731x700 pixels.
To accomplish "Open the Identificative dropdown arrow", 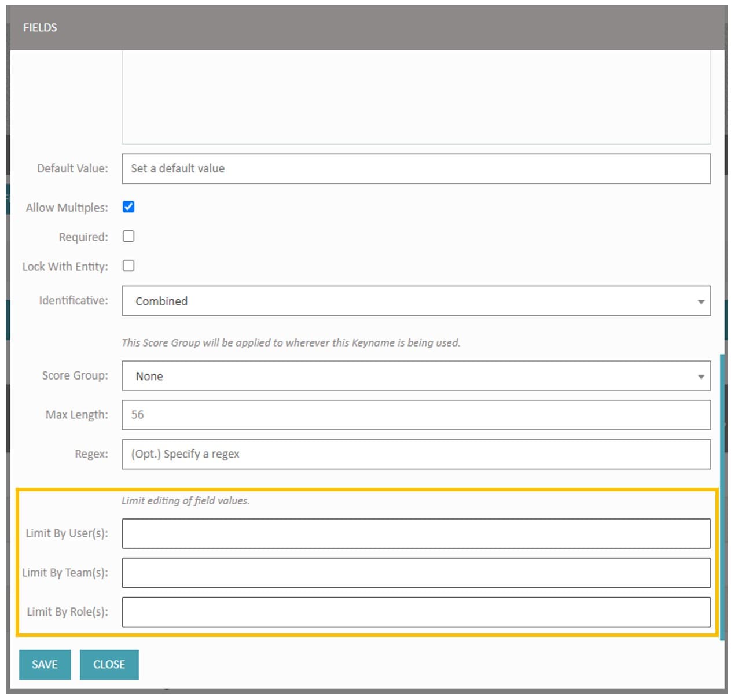I will click(700, 301).
